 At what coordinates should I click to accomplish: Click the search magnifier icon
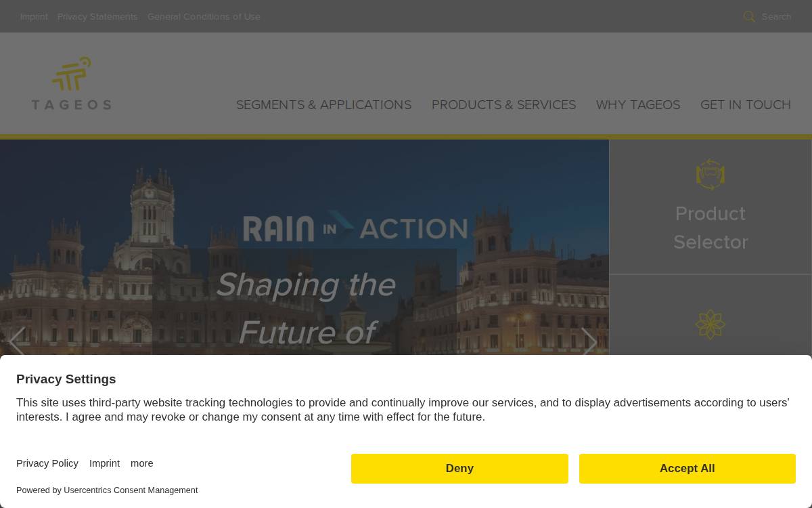(x=749, y=16)
